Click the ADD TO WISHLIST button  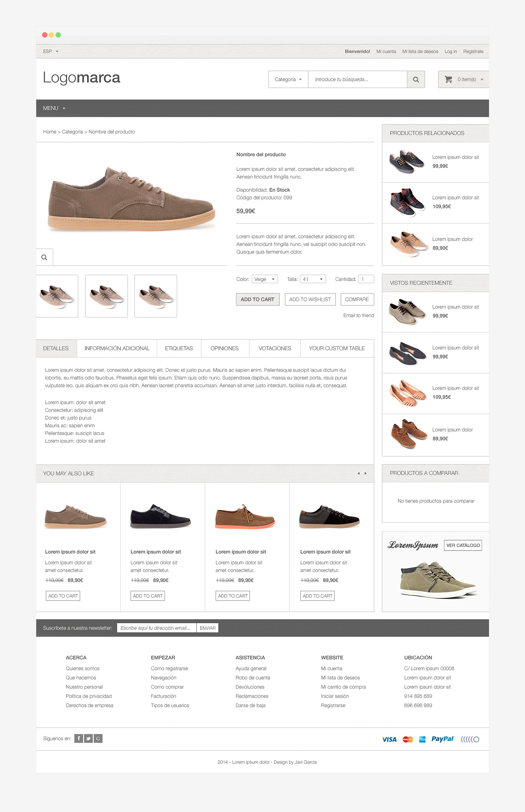tap(310, 299)
